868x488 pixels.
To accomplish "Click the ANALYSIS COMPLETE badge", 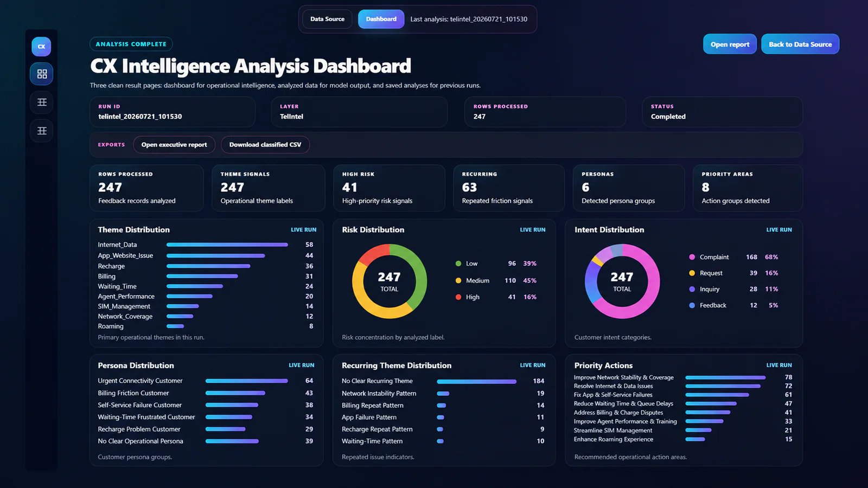I will [131, 44].
